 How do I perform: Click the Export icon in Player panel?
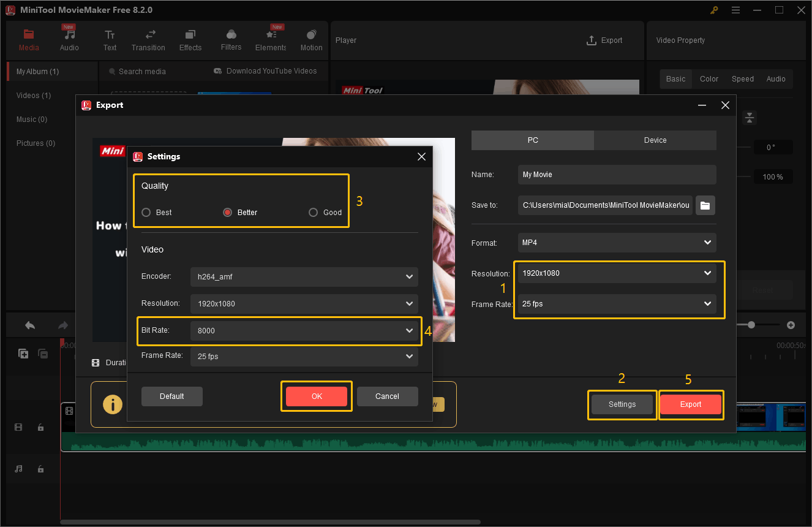[604, 40]
